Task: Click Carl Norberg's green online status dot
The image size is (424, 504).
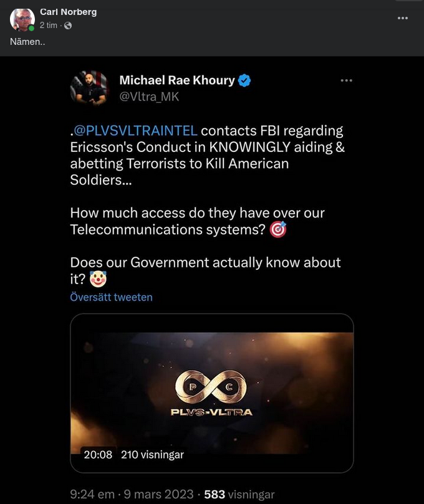Action: point(31,29)
